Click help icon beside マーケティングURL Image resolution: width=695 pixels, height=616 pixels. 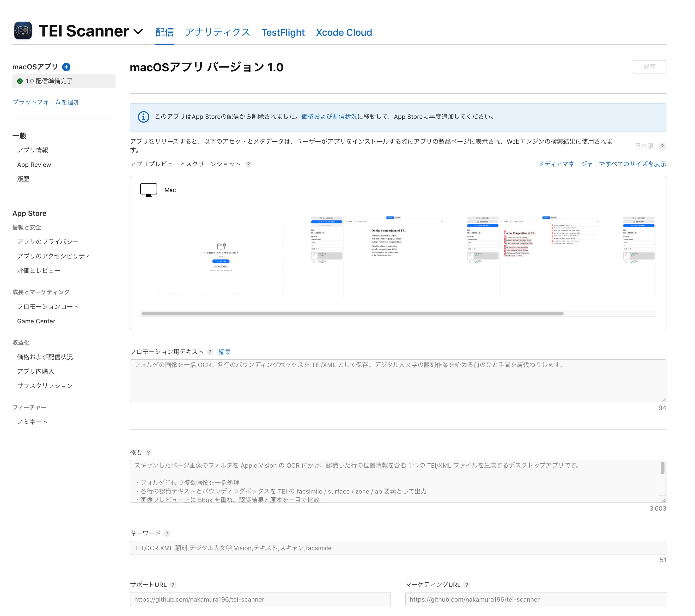(x=467, y=585)
